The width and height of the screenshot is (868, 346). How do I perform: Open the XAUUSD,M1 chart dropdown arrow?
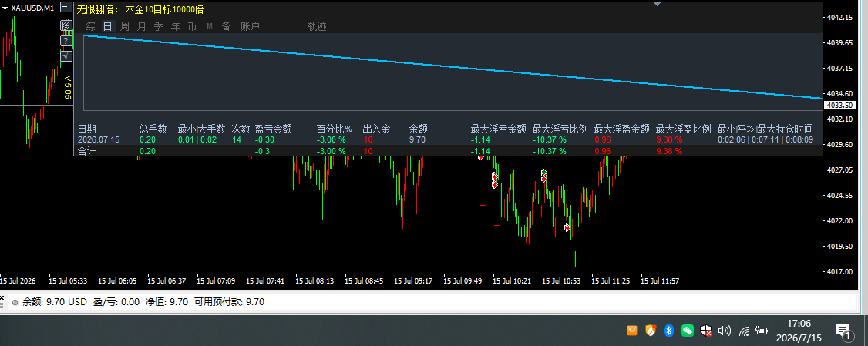tap(5, 8)
